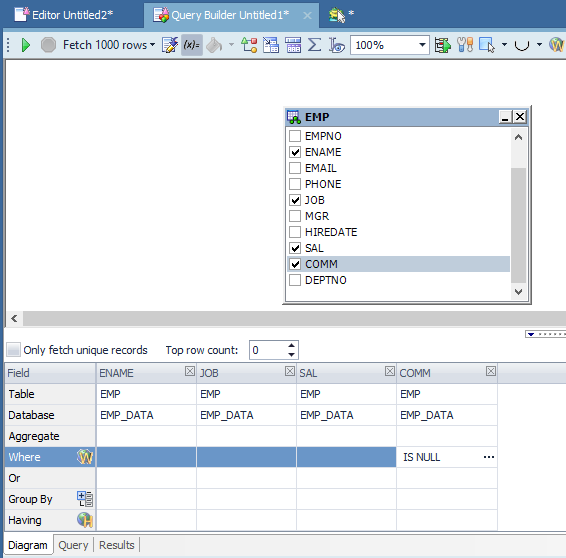566x558 pixels.
Task: Check the MGR column checkbox
Action: (x=295, y=216)
